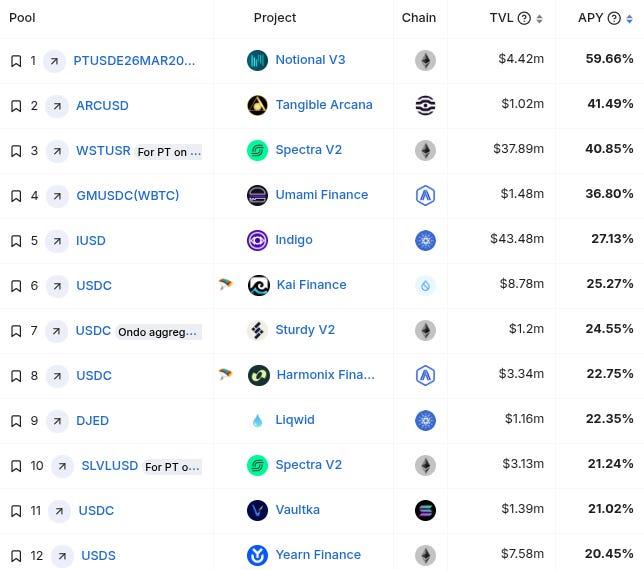Image resolution: width=644 pixels, height=570 pixels.
Task: Click the Pool column header
Action: click(22, 18)
